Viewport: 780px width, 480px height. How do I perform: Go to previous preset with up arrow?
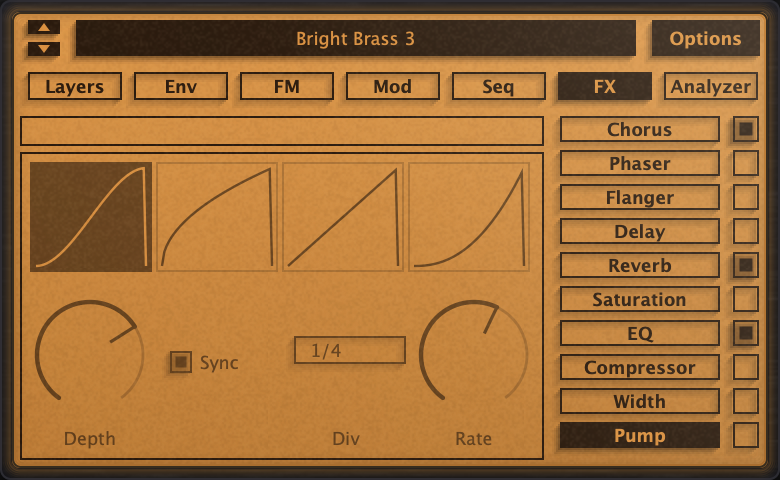click(x=44, y=27)
